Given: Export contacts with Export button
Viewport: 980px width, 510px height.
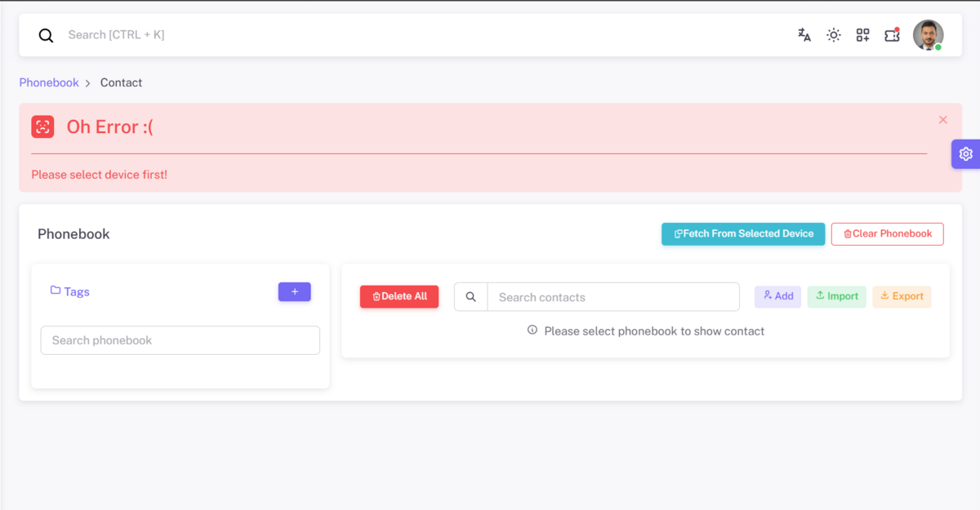Looking at the screenshot, I should point(902,296).
